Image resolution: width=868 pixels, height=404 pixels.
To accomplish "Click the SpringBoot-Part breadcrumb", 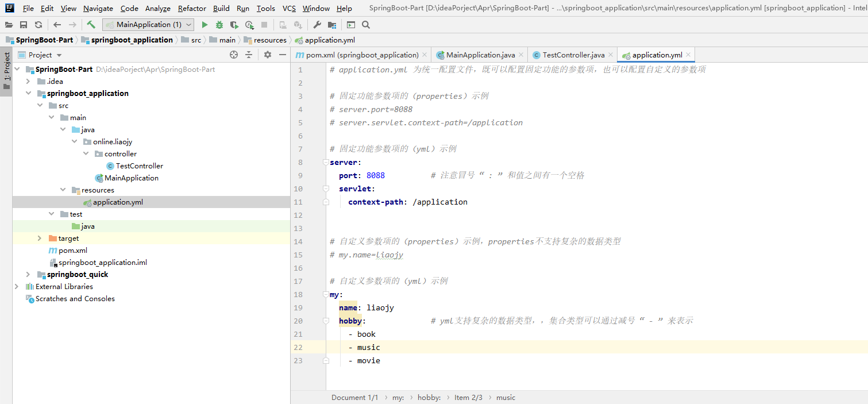I will (40, 40).
